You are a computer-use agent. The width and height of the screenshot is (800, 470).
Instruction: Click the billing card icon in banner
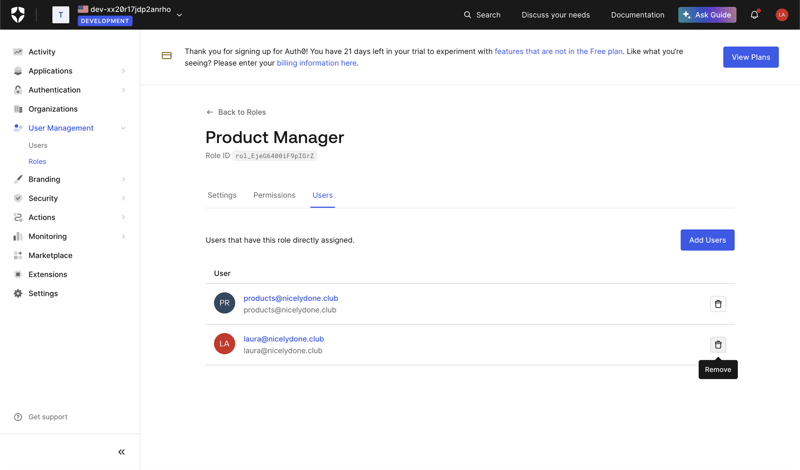tap(167, 56)
